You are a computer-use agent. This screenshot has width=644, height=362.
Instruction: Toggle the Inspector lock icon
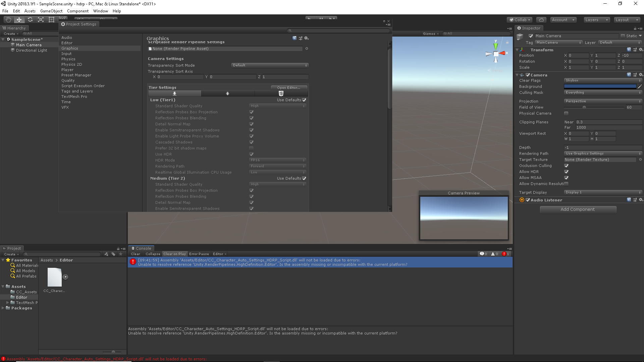point(635,28)
